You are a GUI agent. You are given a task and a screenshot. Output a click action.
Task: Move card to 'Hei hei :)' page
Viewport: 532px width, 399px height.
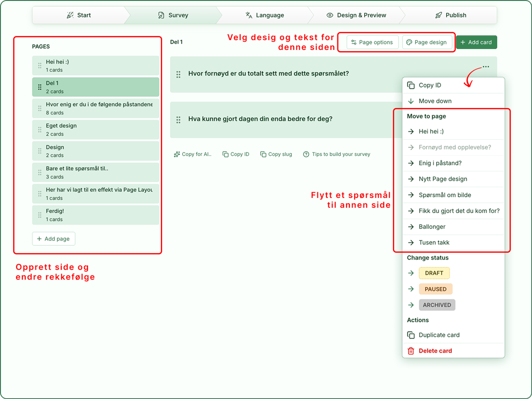[453, 131]
